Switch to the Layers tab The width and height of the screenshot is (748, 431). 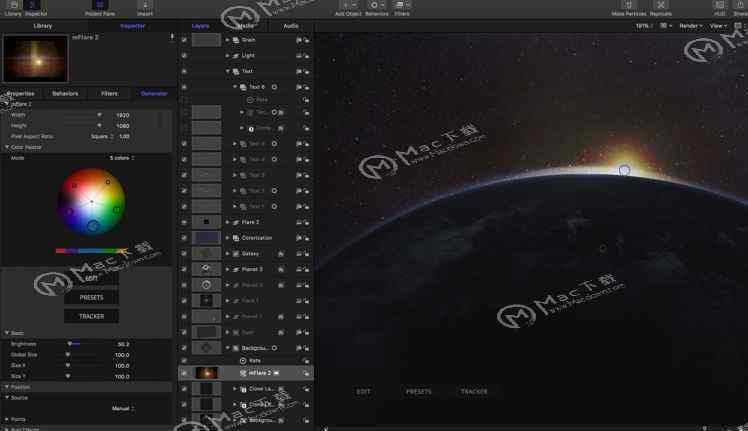coord(200,26)
